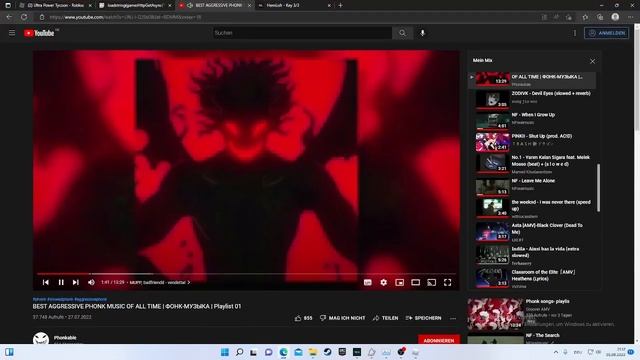This screenshot has height=360, width=640.
Task: Reload the current page
Action: [24, 17]
